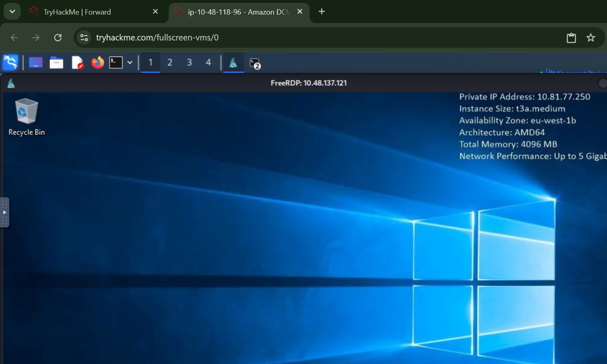Image resolution: width=607 pixels, height=364 pixels.
Task: Expand the terminal launcher dropdown arrow
Action: click(130, 63)
